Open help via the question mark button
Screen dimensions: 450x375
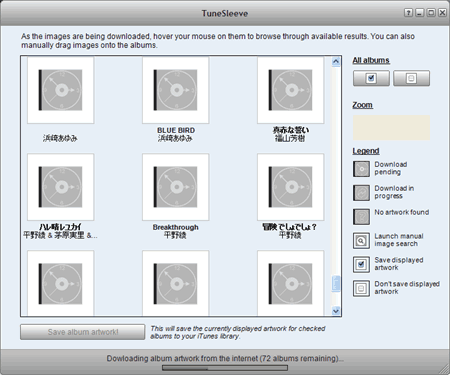click(x=408, y=13)
